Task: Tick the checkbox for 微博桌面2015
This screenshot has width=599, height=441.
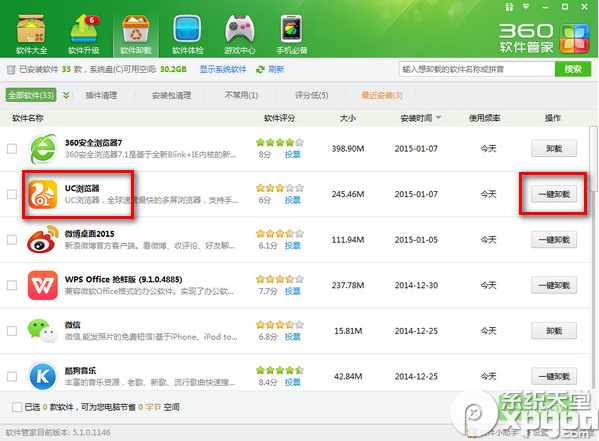Action: pyautogui.click(x=12, y=240)
